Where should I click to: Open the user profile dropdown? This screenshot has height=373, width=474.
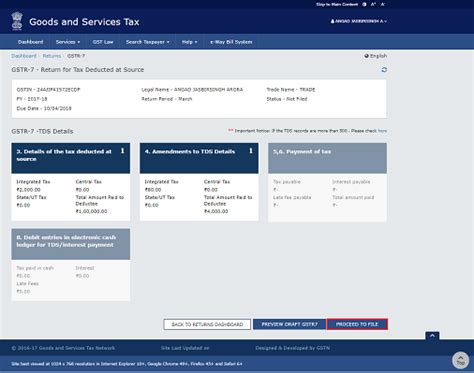(359, 21)
